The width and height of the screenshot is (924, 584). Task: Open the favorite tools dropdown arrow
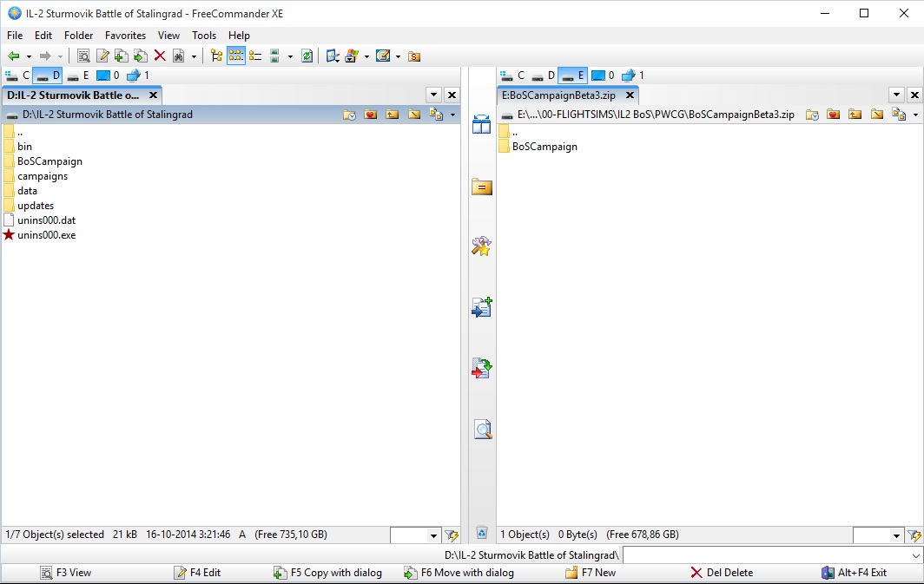(398, 56)
